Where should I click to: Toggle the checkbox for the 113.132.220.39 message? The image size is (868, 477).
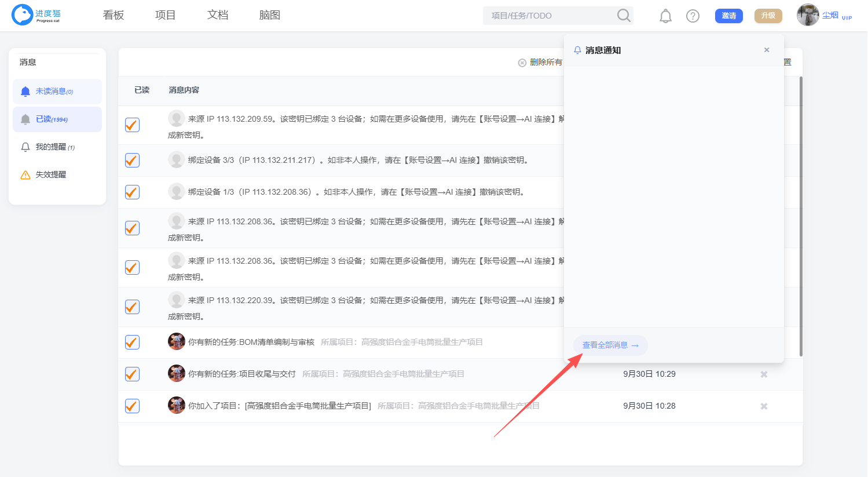pos(133,307)
